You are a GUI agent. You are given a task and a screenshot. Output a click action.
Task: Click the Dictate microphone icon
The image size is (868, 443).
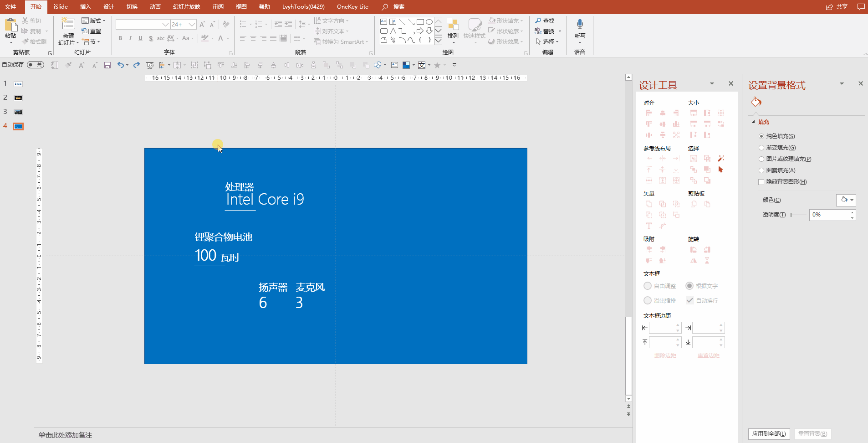coord(580,25)
